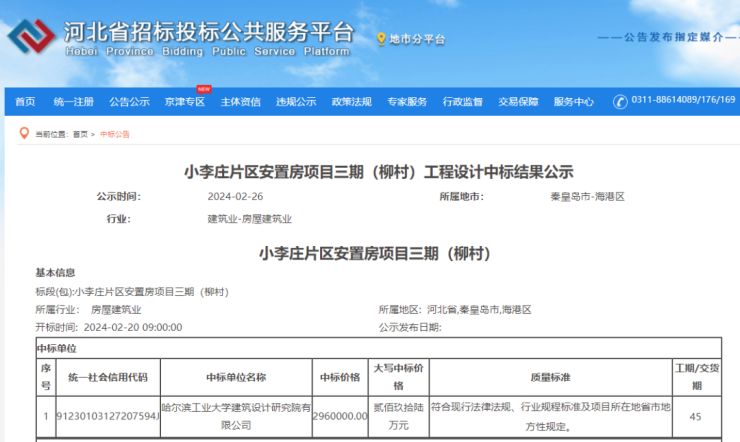Open the 京津专区 navigation item
Screen dimensions: 740x442
(185, 101)
